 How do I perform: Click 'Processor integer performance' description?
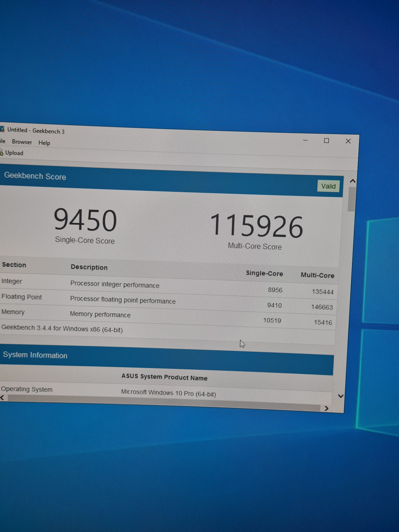[x=115, y=284]
